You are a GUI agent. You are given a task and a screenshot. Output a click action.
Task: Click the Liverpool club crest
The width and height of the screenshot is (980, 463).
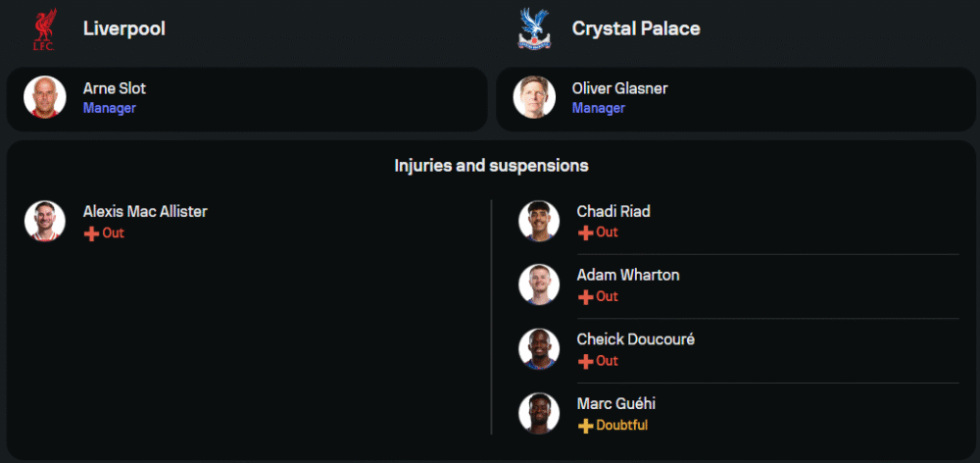(x=43, y=29)
